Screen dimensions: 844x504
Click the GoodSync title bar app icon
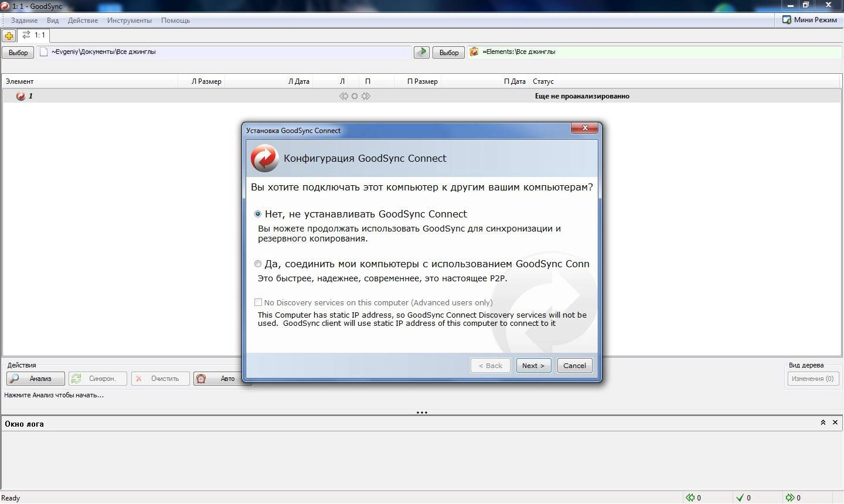click(6, 6)
